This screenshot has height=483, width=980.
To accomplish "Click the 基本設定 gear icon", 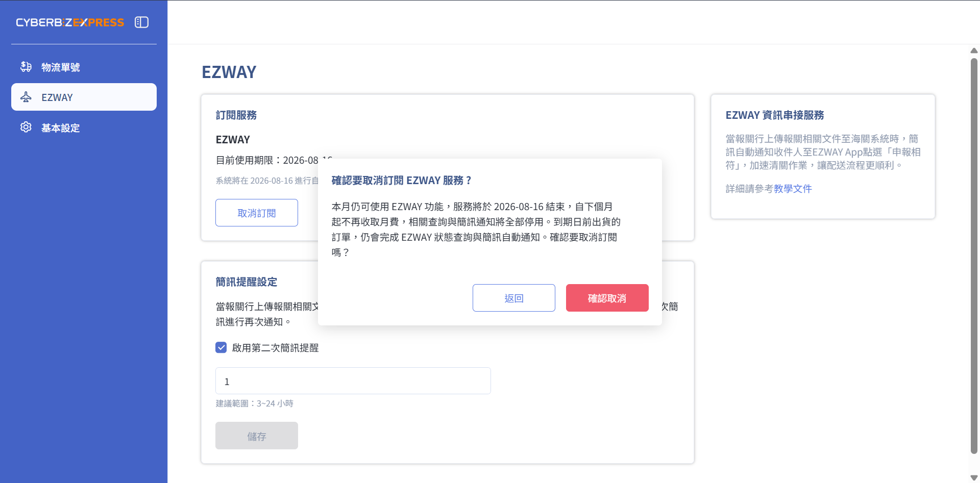I will (x=26, y=127).
